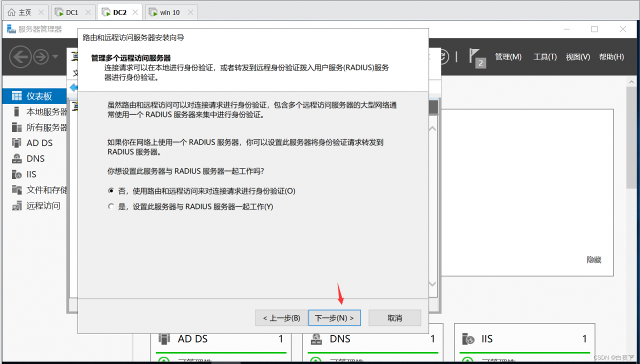The image size is (640, 364).
Task: Click the back navigation arrow
Action: click(20, 56)
